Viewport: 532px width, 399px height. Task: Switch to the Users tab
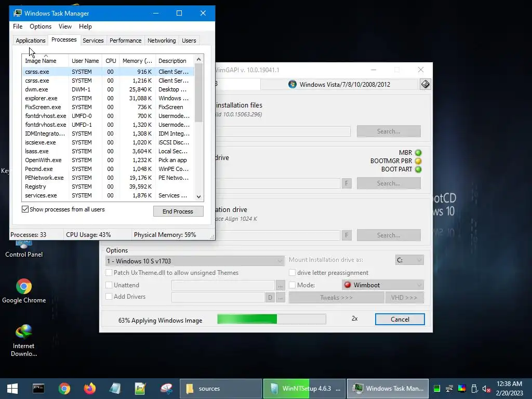(189, 41)
